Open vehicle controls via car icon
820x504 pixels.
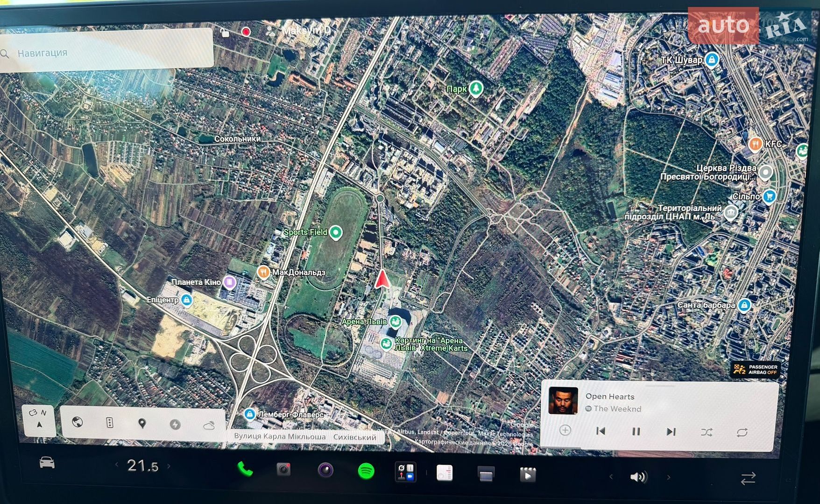[47, 462]
